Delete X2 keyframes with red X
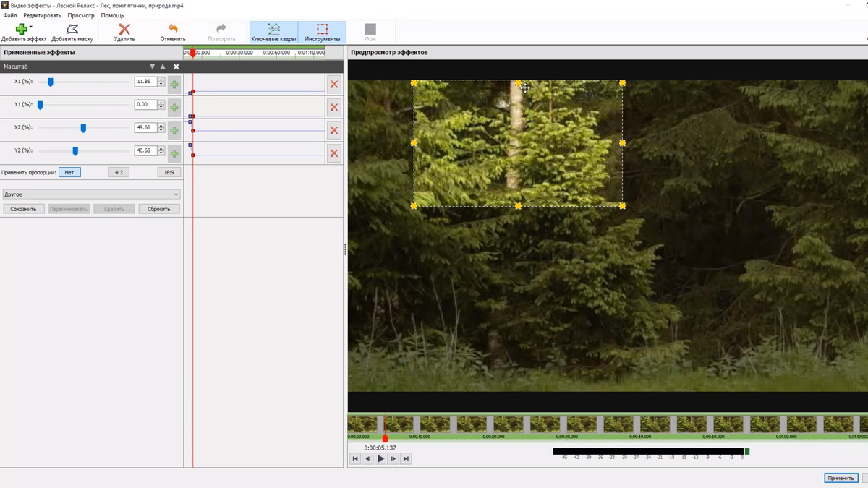The width and height of the screenshot is (868, 488). [x=333, y=131]
